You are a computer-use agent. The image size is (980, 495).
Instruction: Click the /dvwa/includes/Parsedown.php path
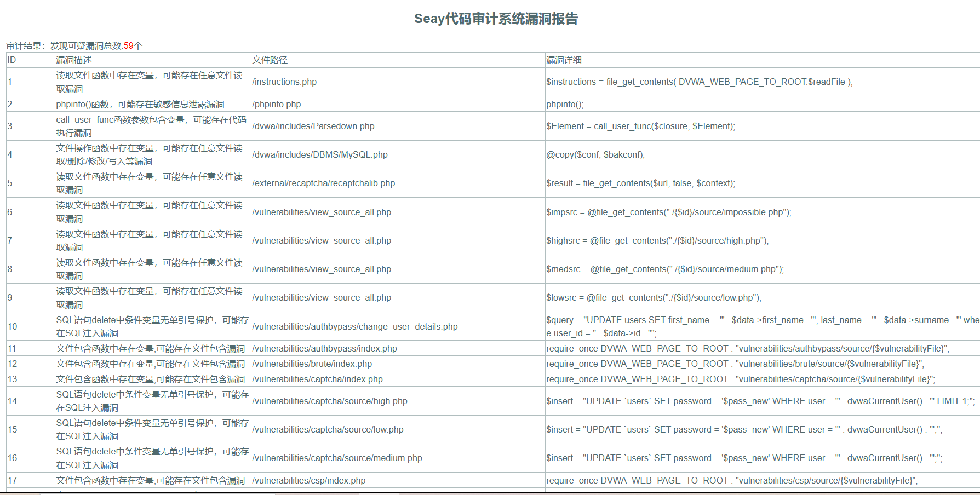click(313, 126)
